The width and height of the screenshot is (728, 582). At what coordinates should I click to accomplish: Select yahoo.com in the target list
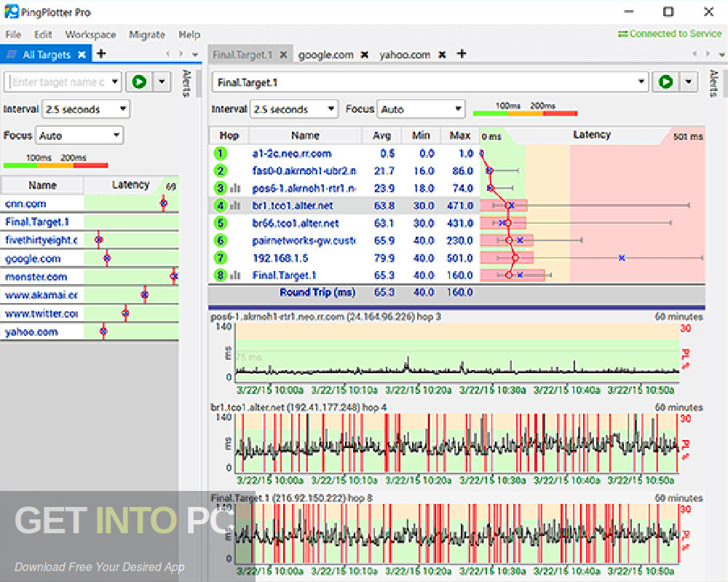pyautogui.click(x=90, y=331)
